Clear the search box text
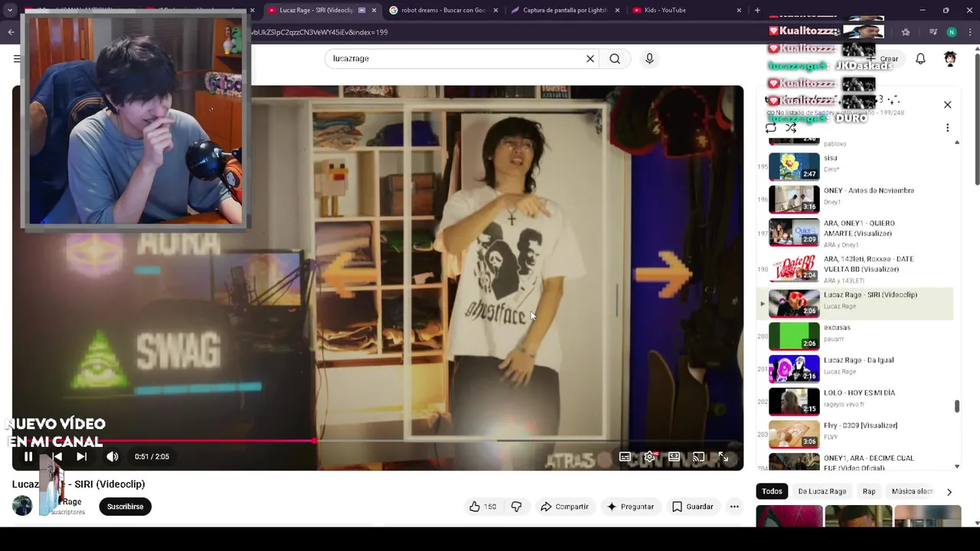This screenshot has height=551, width=980. [x=590, y=59]
